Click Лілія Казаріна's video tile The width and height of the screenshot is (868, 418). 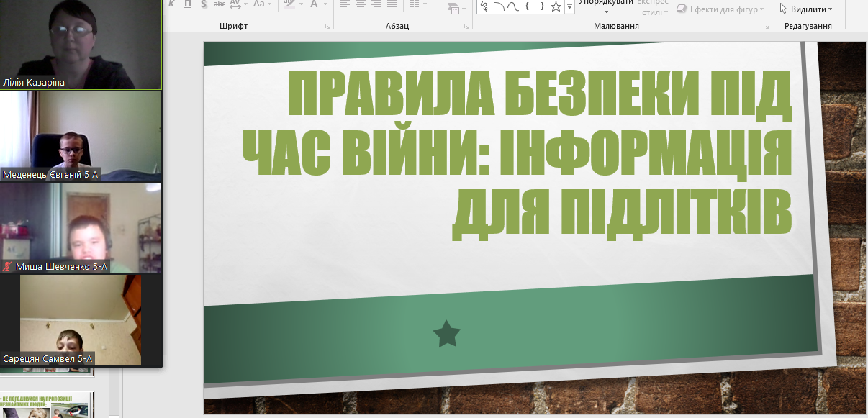coord(81,45)
